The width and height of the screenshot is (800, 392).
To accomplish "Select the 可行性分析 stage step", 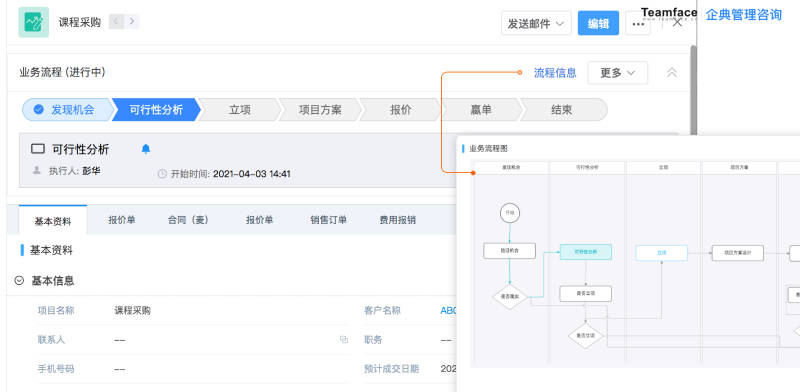I will point(156,110).
